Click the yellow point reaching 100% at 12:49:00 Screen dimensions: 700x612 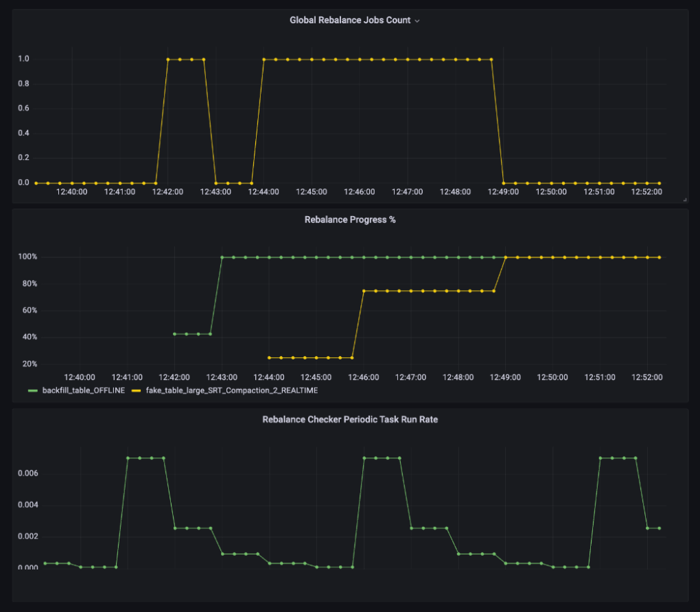pyautogui.click(x=506, y=257)
